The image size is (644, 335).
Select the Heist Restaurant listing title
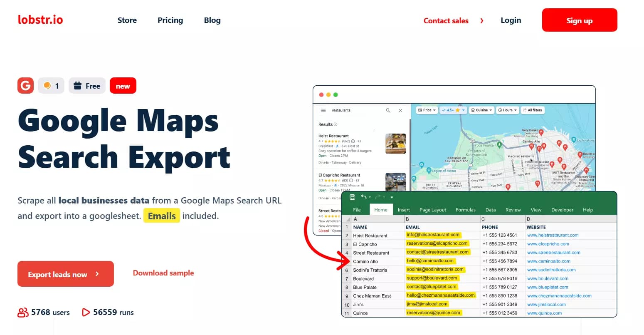pyautogui.click(x=333, y=136)
